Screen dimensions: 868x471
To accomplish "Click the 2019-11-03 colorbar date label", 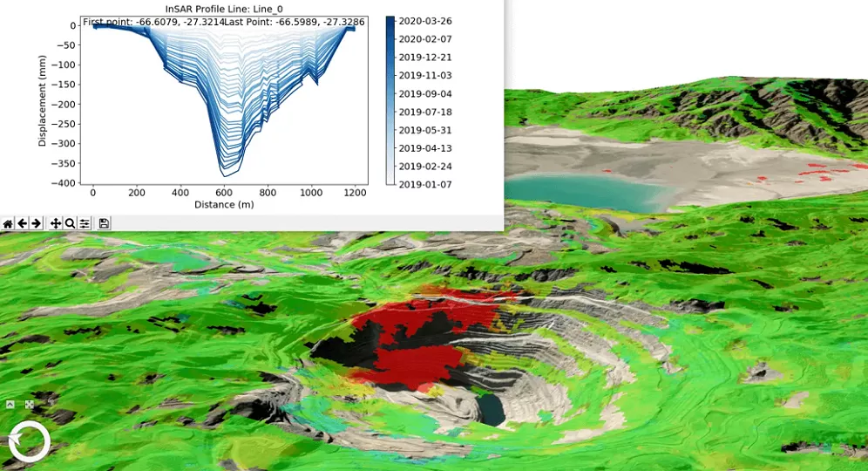I will point(425,75).
